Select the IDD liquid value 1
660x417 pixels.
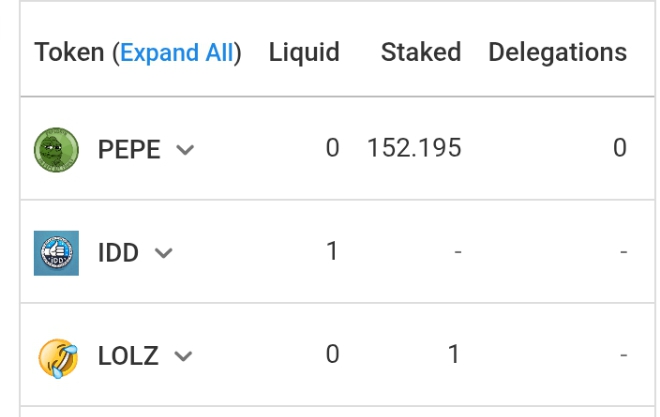(x=332, y=251)
